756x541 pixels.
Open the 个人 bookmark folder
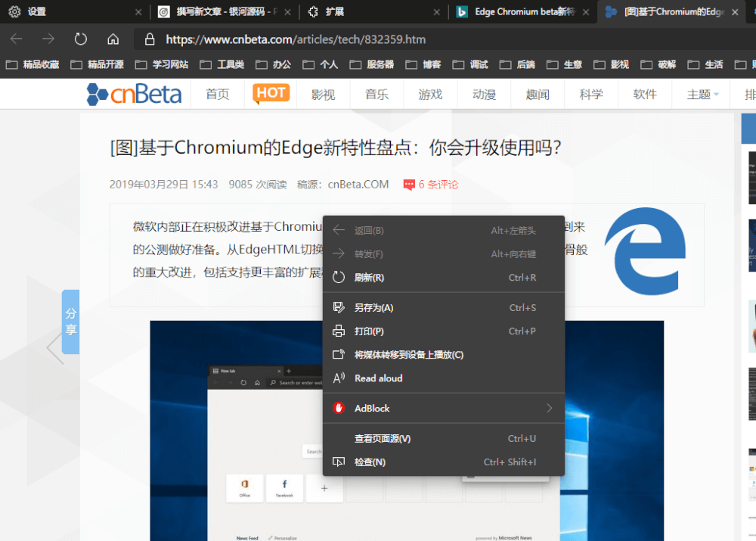pyautogui.click(x=321, y=64)
